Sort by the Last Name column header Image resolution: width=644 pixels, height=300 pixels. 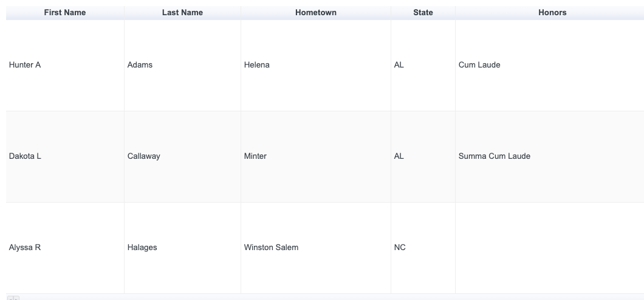pos(182,12)
